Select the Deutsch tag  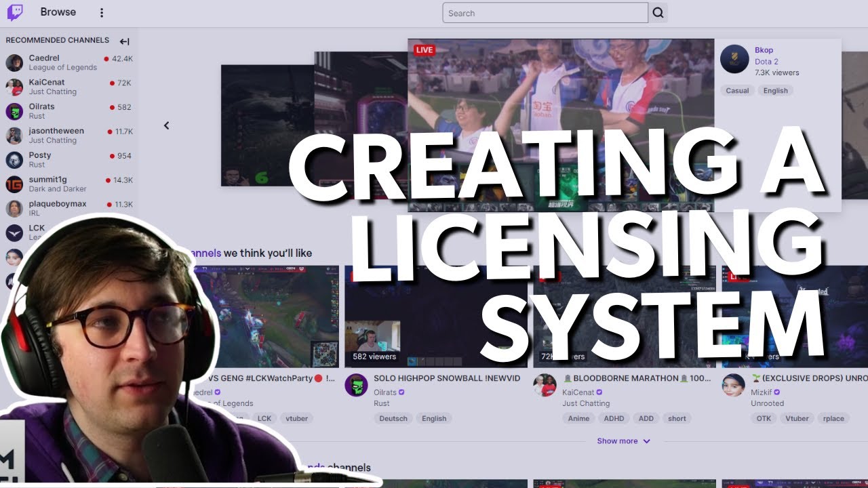pyautogui.click(x=393, y=419)
